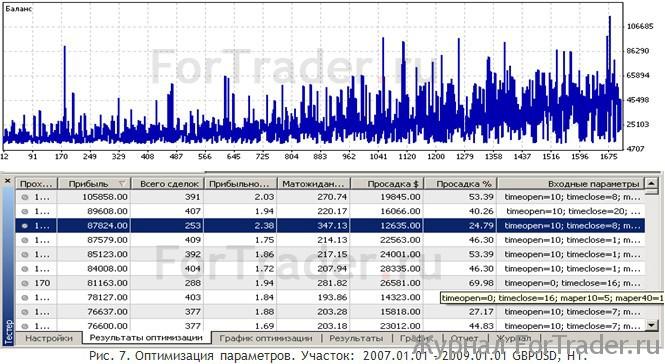
Task: Sort by the Просадка % column header
Action: tap(460, 184)
